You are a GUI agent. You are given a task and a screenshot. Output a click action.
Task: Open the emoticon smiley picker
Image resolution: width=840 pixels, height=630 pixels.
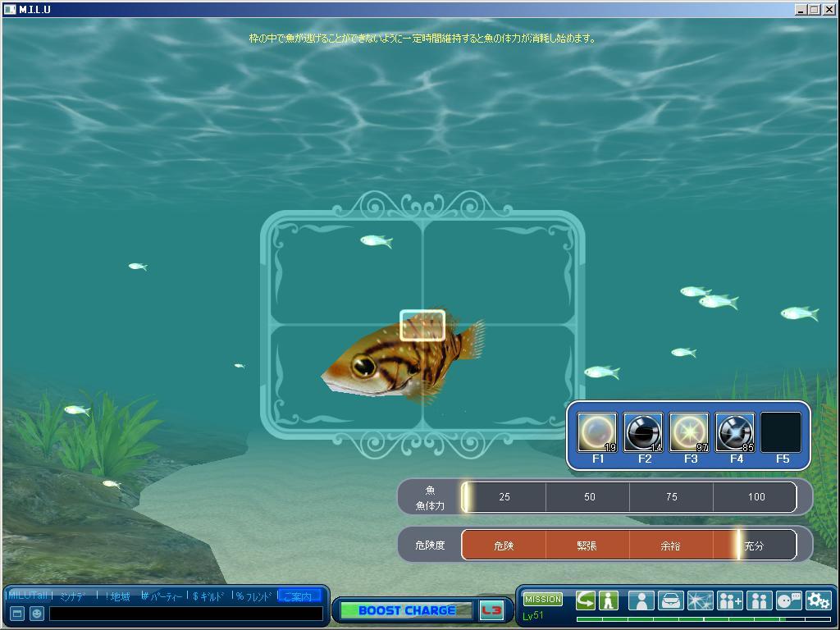click(37, 614)
